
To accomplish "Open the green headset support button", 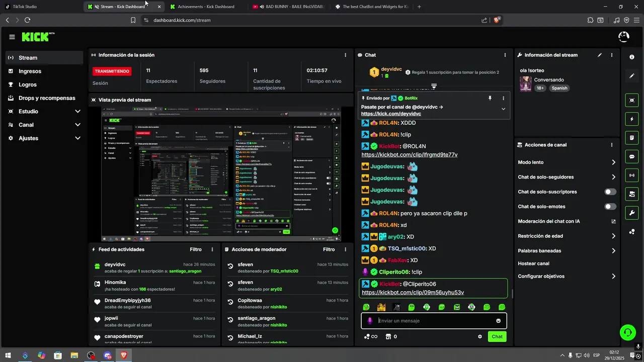I will click(x=627, y=332).
